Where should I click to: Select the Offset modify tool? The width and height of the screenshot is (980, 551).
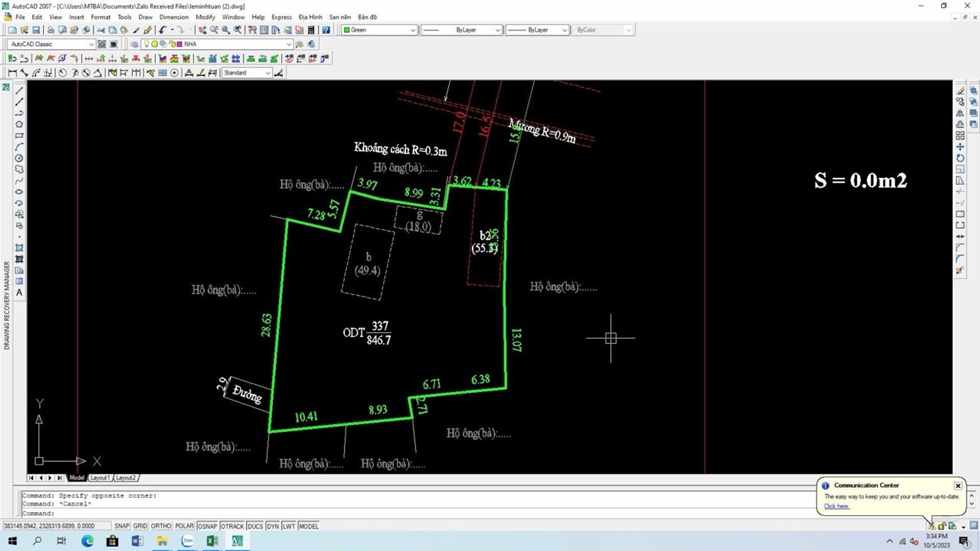coord(960,124)
